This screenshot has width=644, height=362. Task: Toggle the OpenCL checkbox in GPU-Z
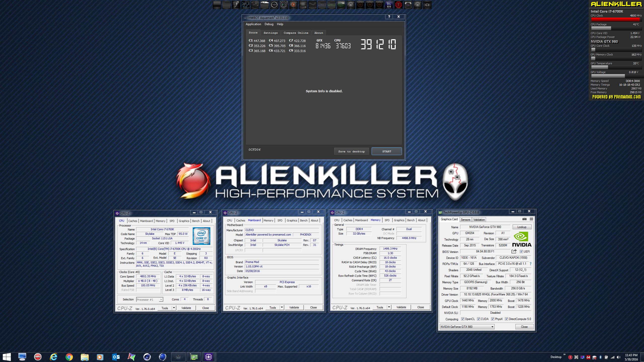pyautogui.click(x=463, y=319)
